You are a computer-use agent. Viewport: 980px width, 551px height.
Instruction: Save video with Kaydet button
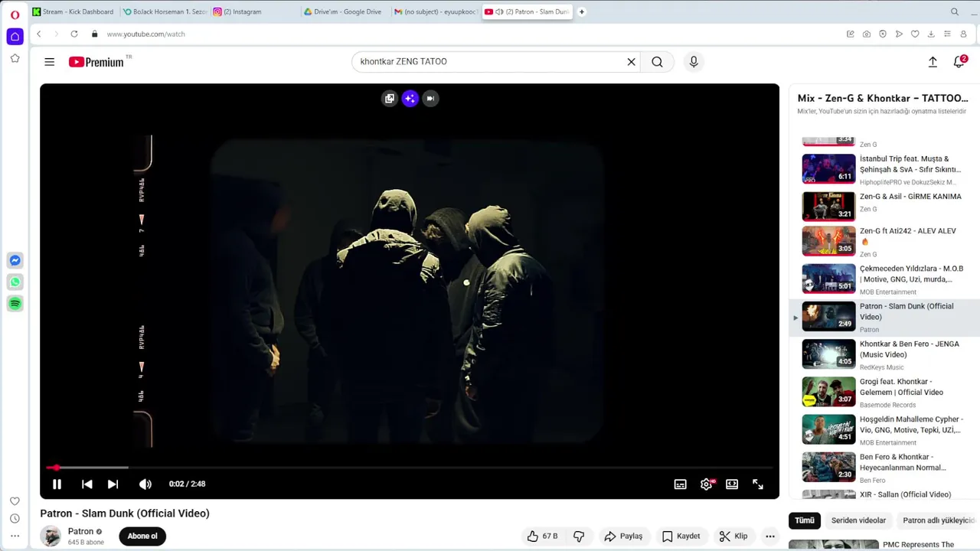coord(681,536)
